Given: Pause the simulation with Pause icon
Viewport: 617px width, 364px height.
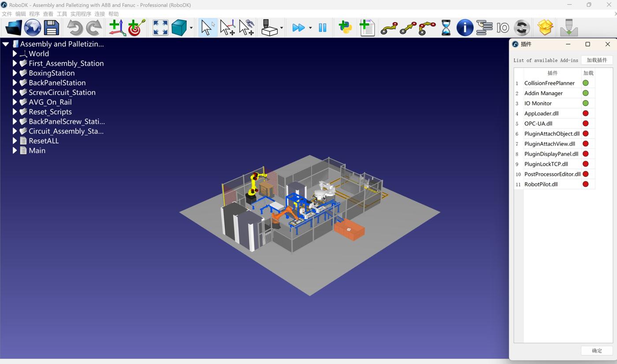Looking at the screenshot, I should pos(323,28).
